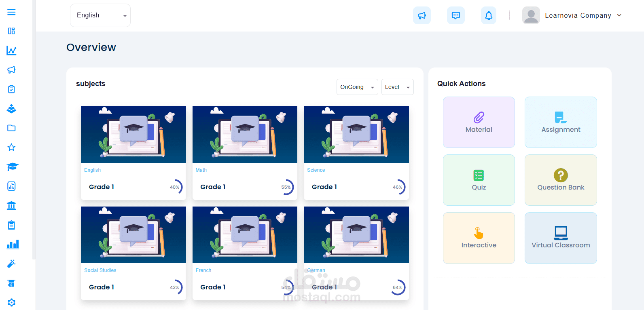Click the 46% progress ring for Science
Viewport: 644px width, 310px height.
pos(398,187)
